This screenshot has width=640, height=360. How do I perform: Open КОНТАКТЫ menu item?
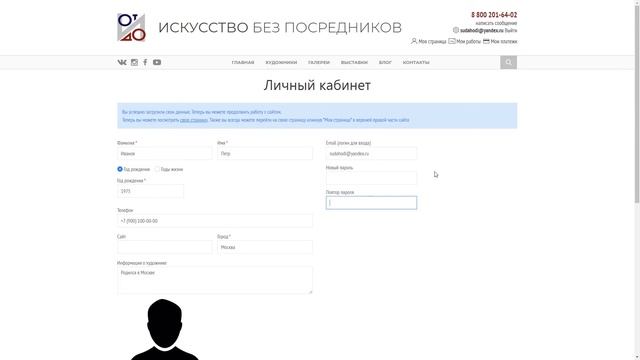pos(416,62)
